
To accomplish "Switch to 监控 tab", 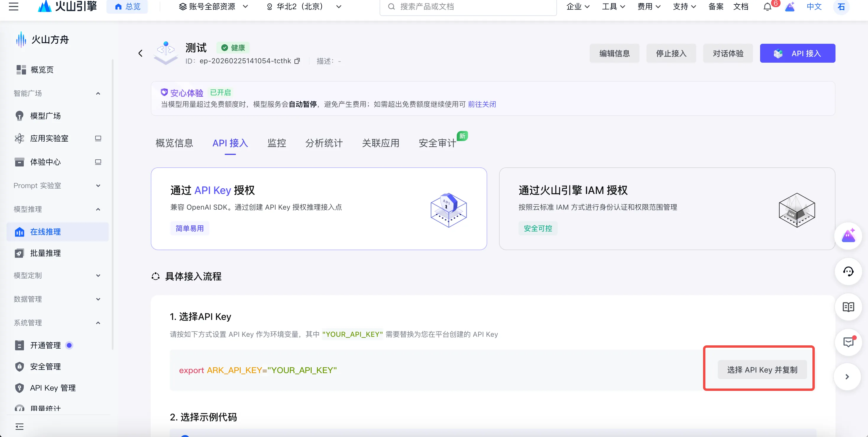I will [277, 143].
